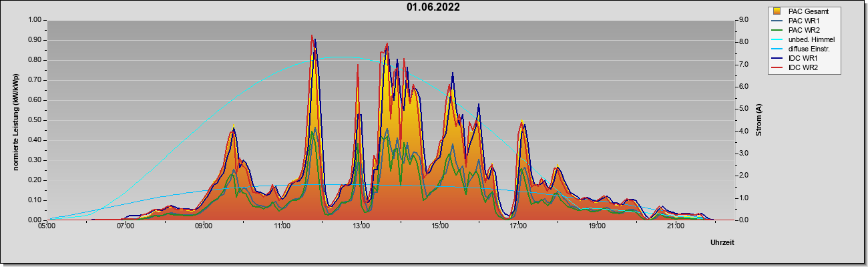Click the 5.0 value on right axis

(x=745, y=109)
